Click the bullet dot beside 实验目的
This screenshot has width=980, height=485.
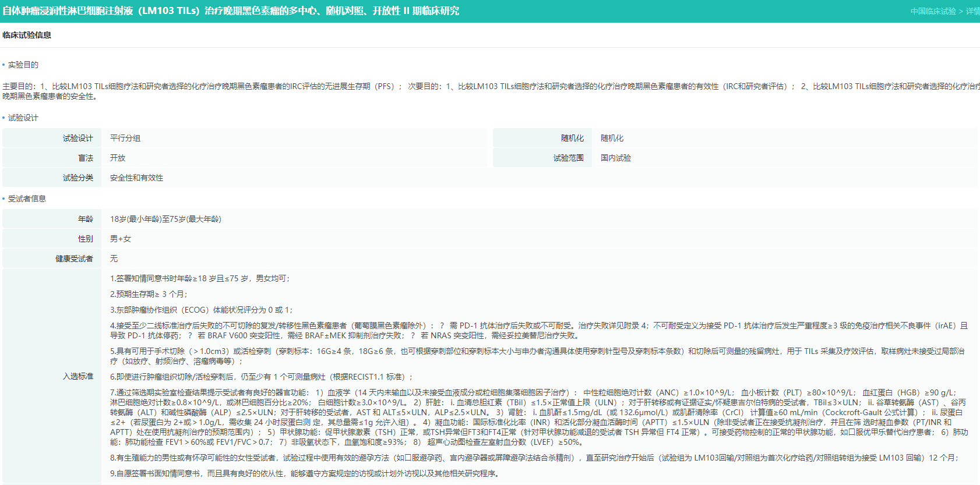[3, 65]
